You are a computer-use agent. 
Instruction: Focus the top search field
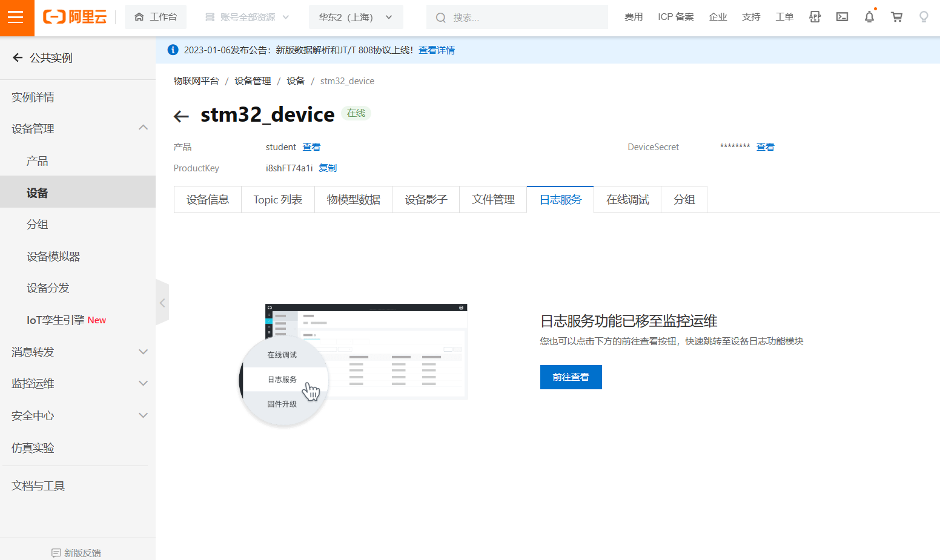tap(517, 17)
